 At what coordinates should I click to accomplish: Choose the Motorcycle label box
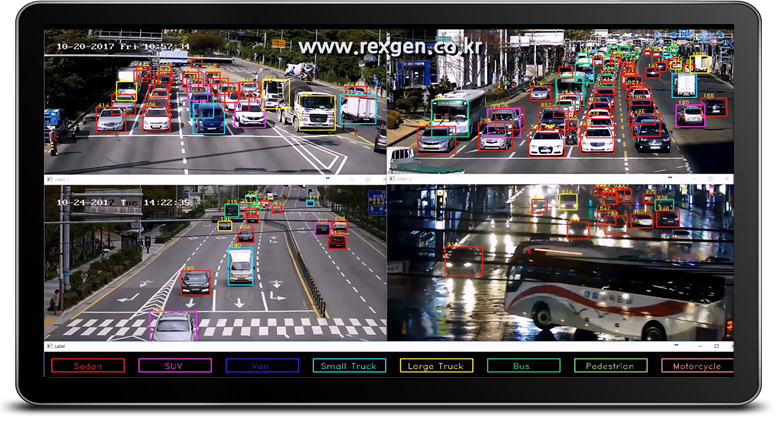pos(697,366)
